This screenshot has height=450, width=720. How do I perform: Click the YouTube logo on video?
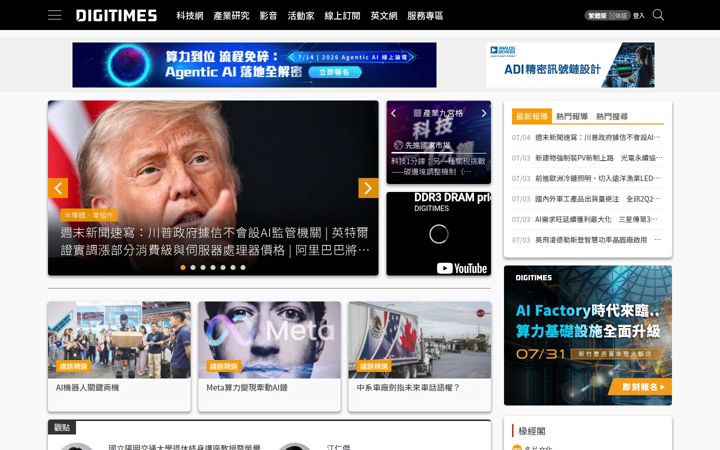461,268
